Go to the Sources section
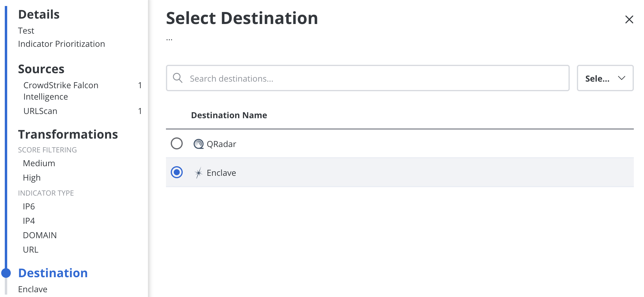Screen dimensions: 644x297 click(x=41, y=69)
